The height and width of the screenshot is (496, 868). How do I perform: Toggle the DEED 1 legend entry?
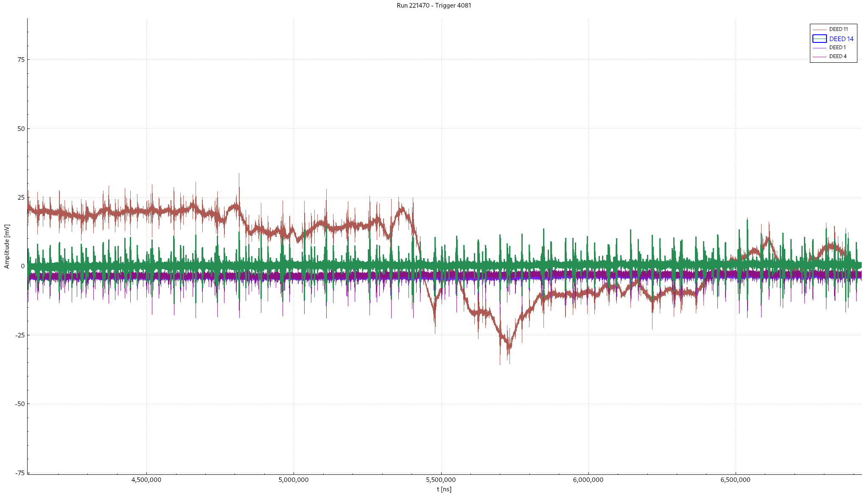837,47
